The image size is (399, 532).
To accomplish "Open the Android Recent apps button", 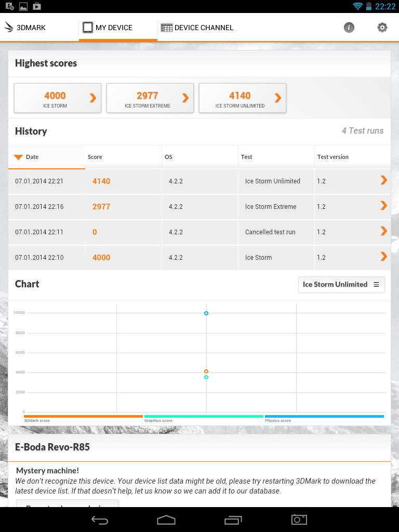I will click(233, 520).
